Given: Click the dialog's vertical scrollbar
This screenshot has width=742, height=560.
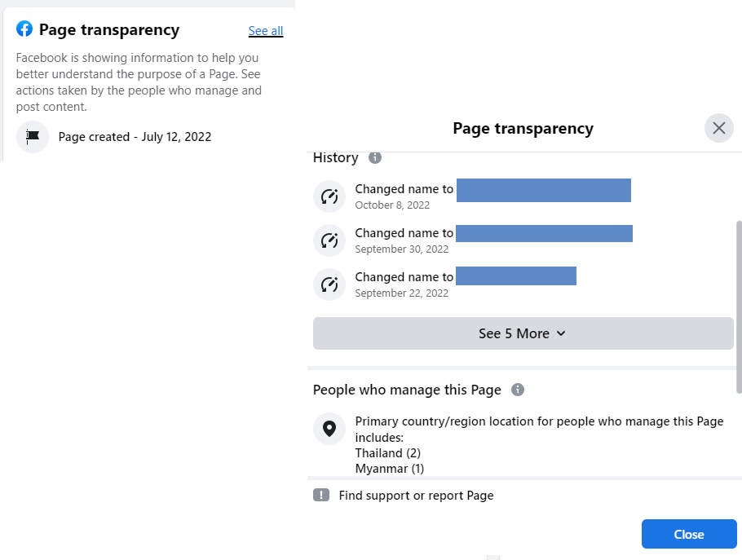Looking at the screenshot, I should tap(739, 307).
